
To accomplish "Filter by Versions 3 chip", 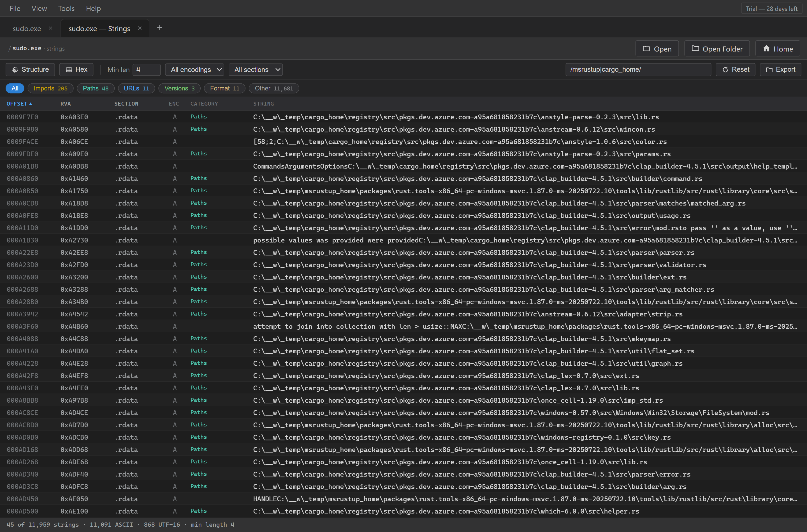I will tap(180, 88).
